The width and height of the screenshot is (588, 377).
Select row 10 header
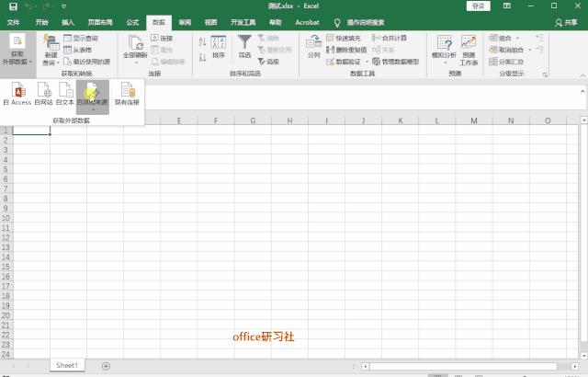point(6,218)
